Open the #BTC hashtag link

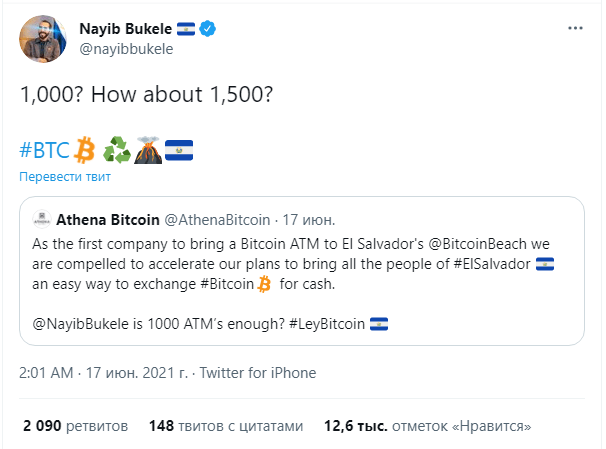(44, 150)
